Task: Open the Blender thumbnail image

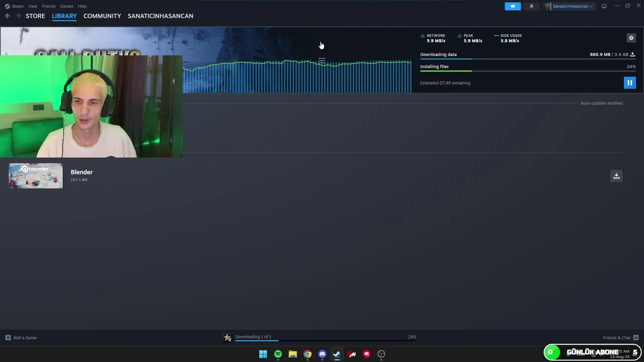Action: 36,175
